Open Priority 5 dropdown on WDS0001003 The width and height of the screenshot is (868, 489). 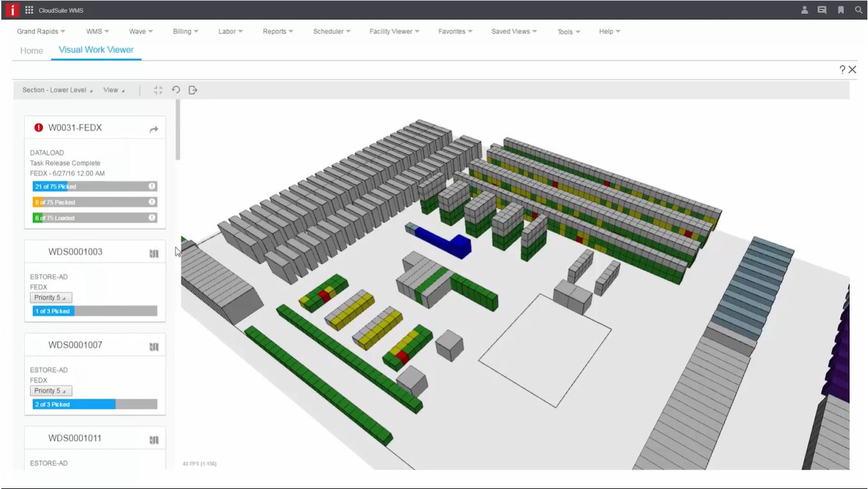click(51, 298)
